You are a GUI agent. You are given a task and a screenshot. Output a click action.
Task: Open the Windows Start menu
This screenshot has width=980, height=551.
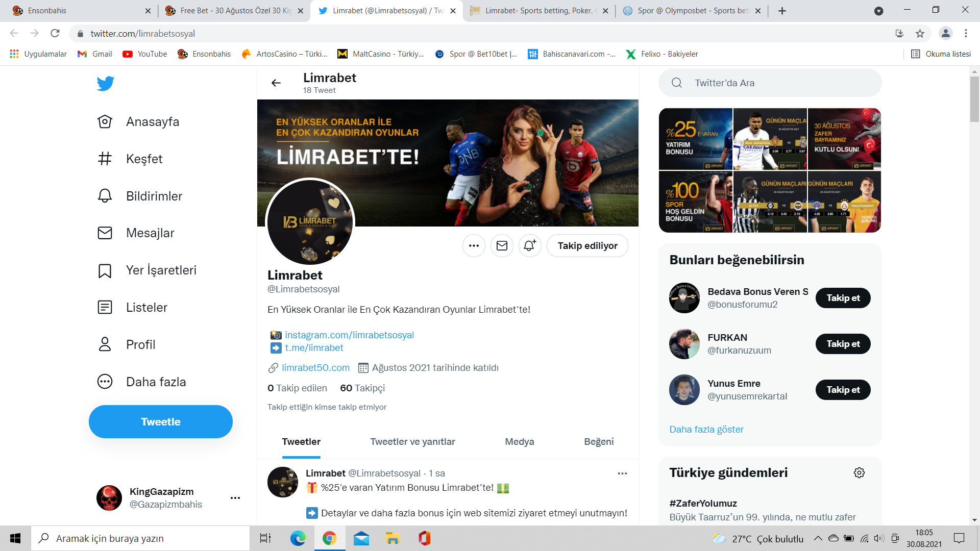click(15, 538)
